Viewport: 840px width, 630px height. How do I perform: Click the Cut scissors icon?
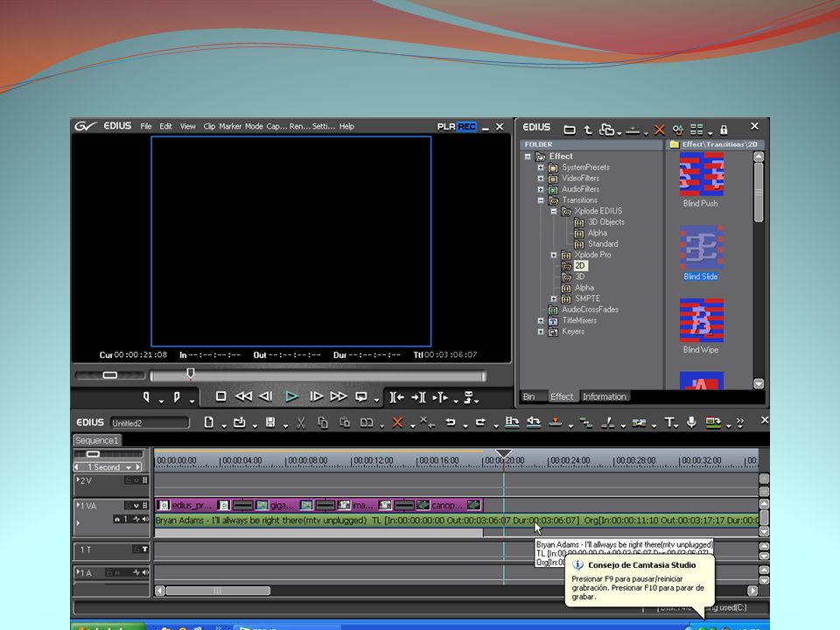301,423
